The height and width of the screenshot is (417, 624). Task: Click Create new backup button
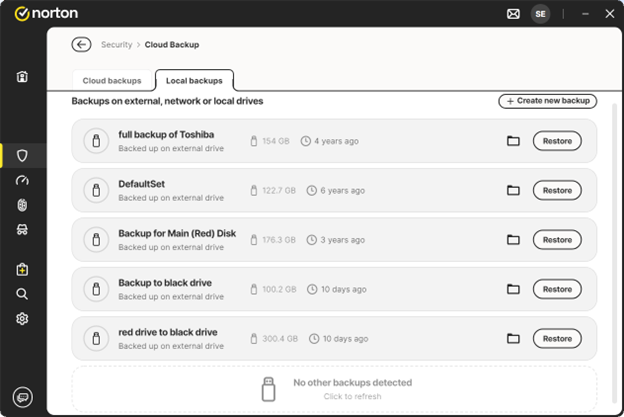pos(547,101)
